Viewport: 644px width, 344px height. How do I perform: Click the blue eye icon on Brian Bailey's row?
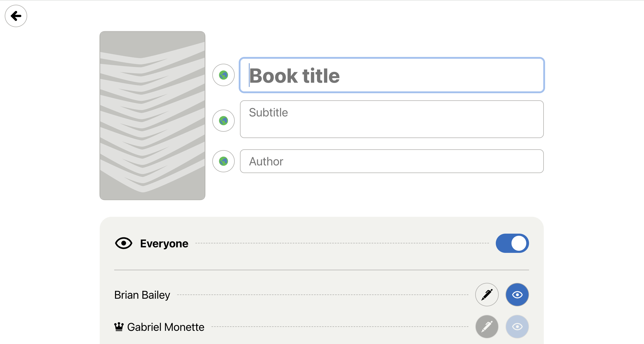tap(517, 294)
